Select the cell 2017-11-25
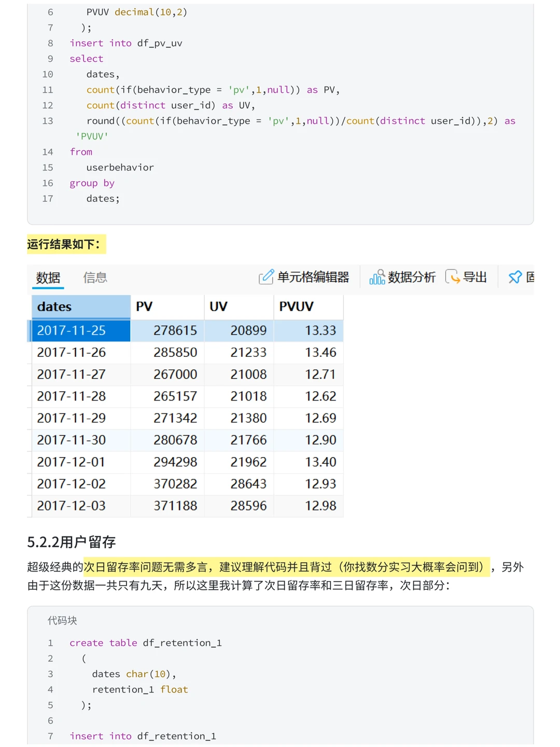The height and width of the screenshot is (747, 560). [x=81, y=330]
